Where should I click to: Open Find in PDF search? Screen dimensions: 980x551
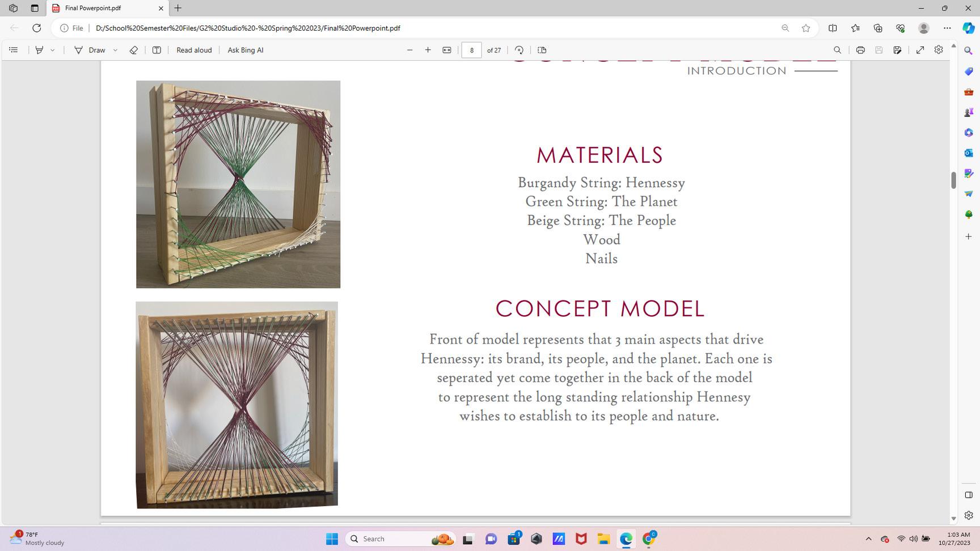[x=837, y=50]
